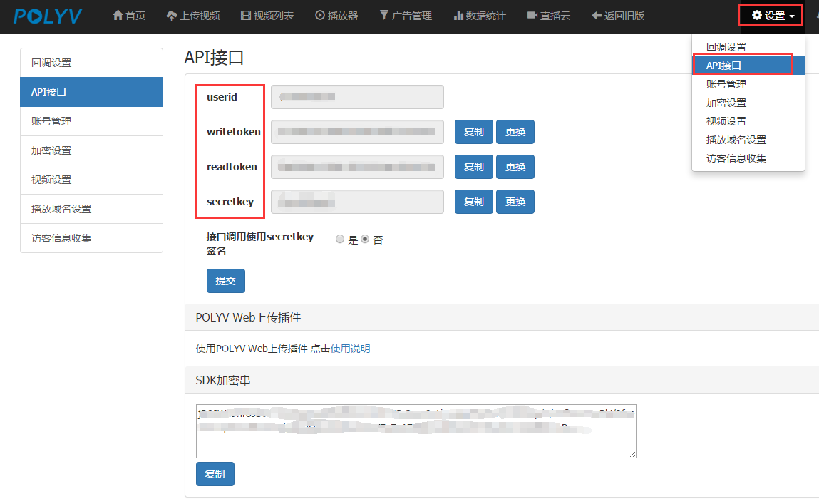Click the 接口调用使用secretkey签名 label
819x504 pixels.
tap(260, 244)
